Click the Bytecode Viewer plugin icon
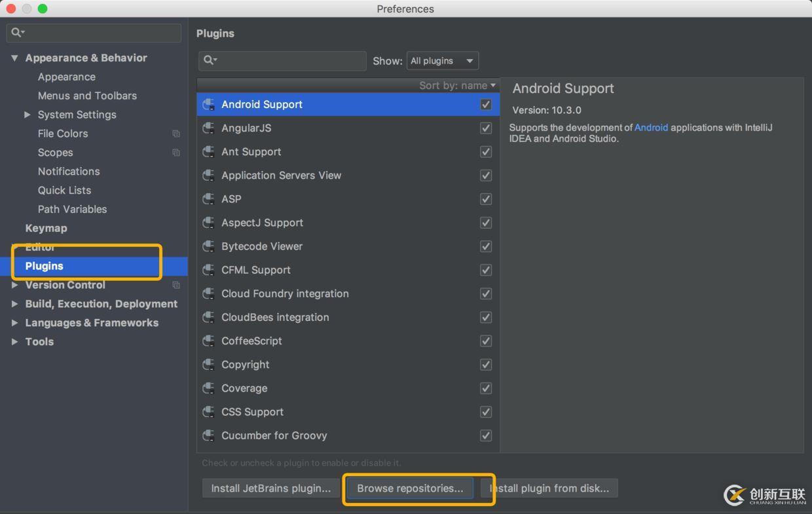Image resolution: width=812 pixels, height=514 pixels. click(x=209, y=246)
